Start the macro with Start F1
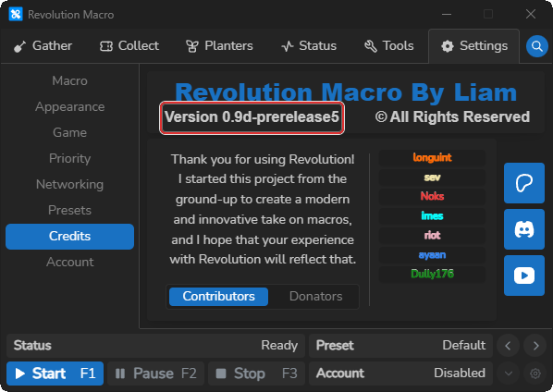 pyautogui.click(x=55, y=374)
